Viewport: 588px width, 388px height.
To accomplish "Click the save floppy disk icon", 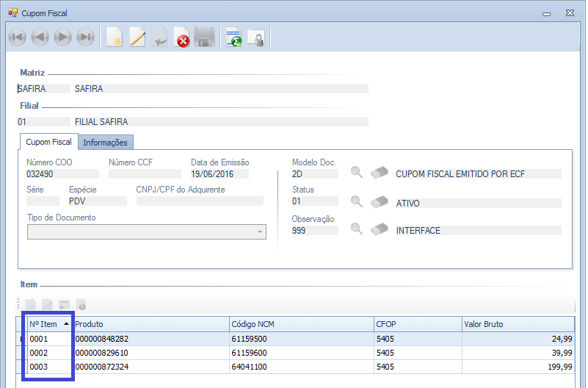I will pyautogui.click(x=204, y=37).
